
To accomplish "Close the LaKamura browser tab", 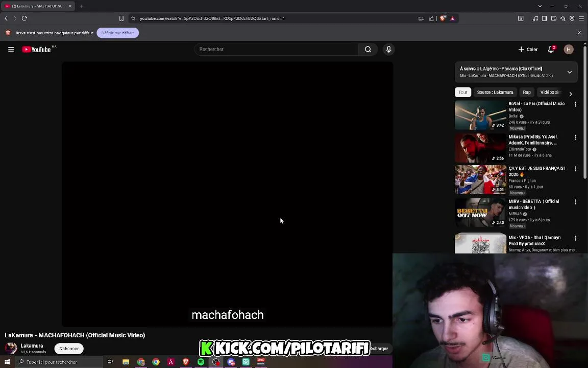I will point(70,6).
